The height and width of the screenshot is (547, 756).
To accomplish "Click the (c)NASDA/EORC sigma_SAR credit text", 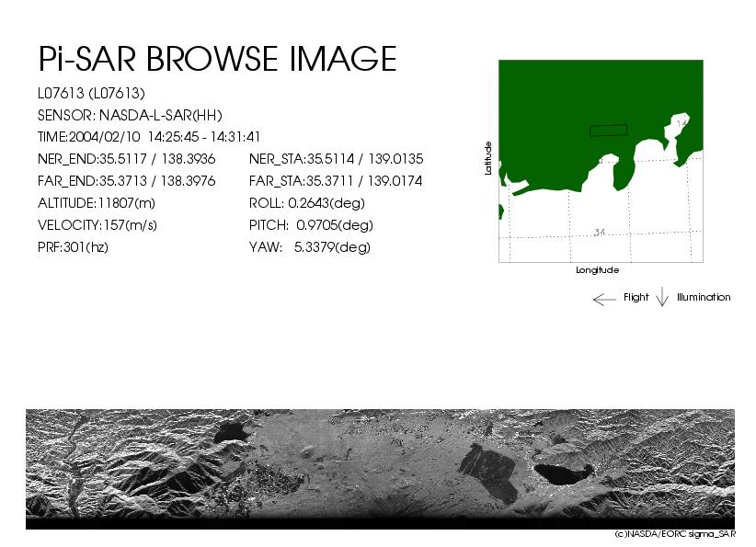I will (675, 534).
